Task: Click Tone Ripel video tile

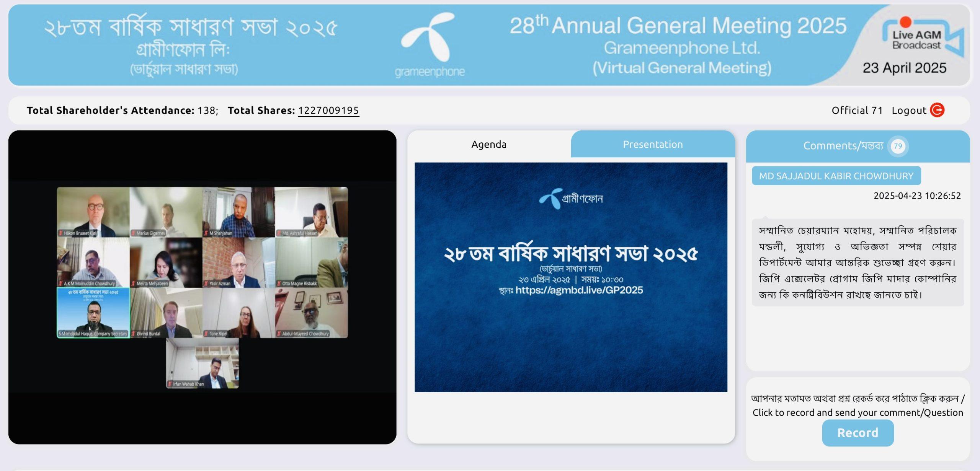Action: coord(238,313)
